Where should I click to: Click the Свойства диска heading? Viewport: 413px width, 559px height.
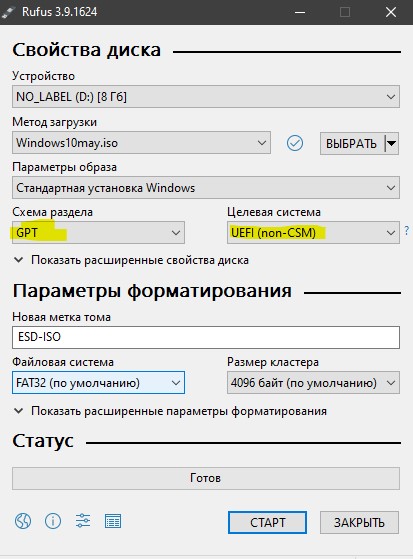[x=87, y=50]
